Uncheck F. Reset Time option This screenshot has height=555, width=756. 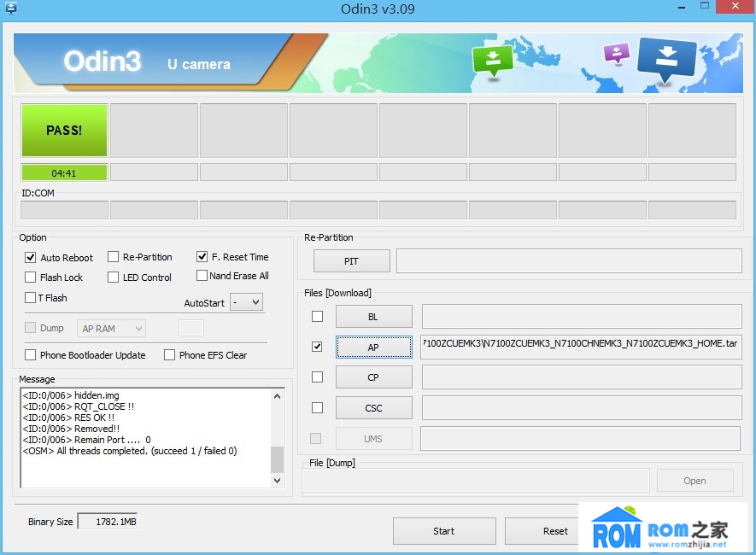[202, 256]
